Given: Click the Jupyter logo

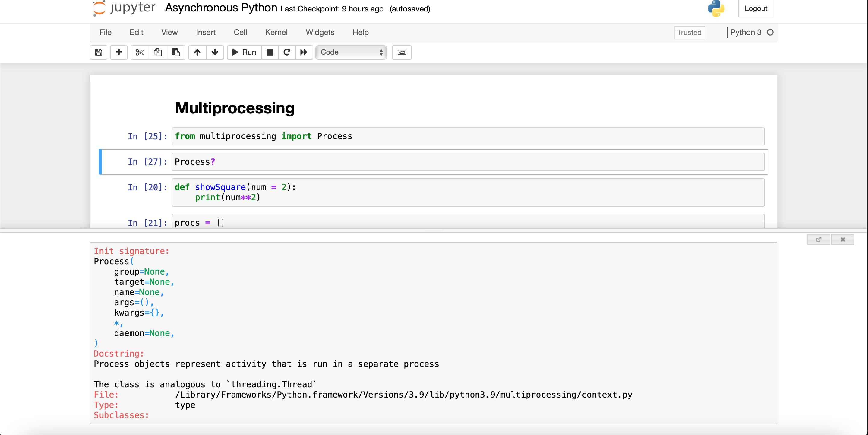Looking at the screenshot, I should (124, 8).
